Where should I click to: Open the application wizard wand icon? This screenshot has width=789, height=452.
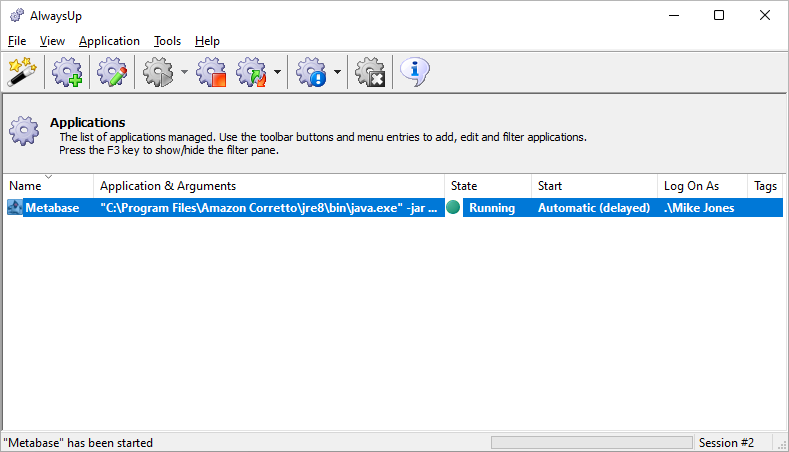tap(22, 72)
